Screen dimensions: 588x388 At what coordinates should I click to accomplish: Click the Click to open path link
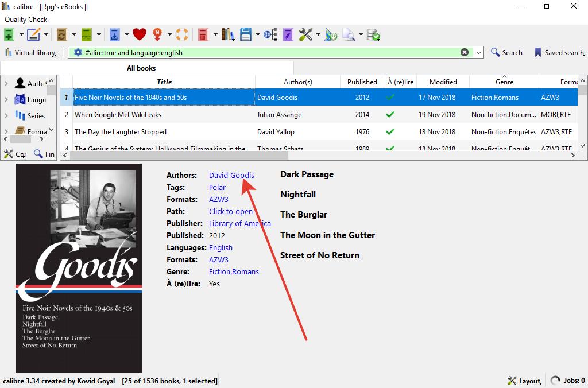[231, 211]
